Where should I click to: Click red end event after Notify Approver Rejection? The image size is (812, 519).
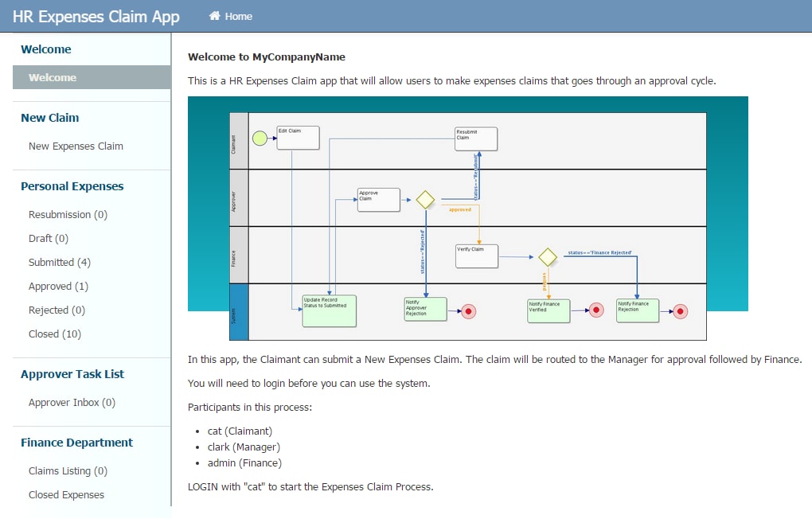pos(469,311)
